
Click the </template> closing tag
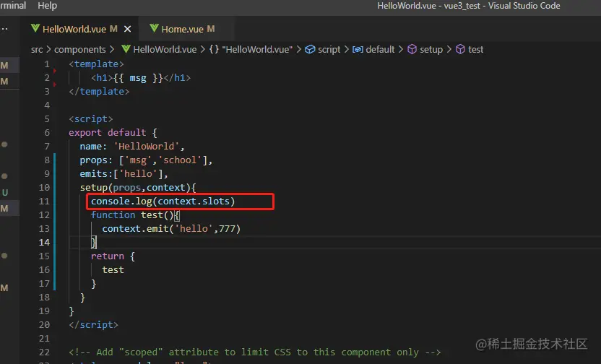pyautogui.click(x=99, y=92)
